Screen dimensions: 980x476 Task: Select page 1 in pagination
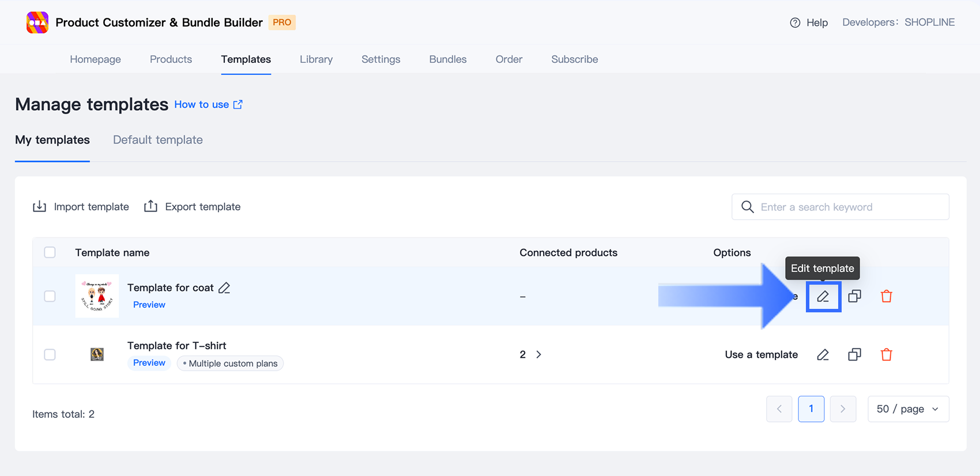click(811, 409)
